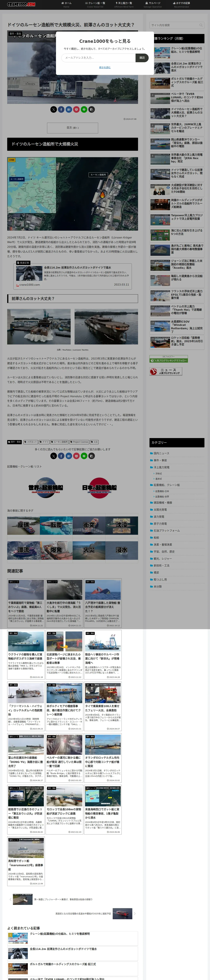Screen dimensions: 210x980
Task: Click the 人気ブログランキング follow banner
Action: pos(168,359)
